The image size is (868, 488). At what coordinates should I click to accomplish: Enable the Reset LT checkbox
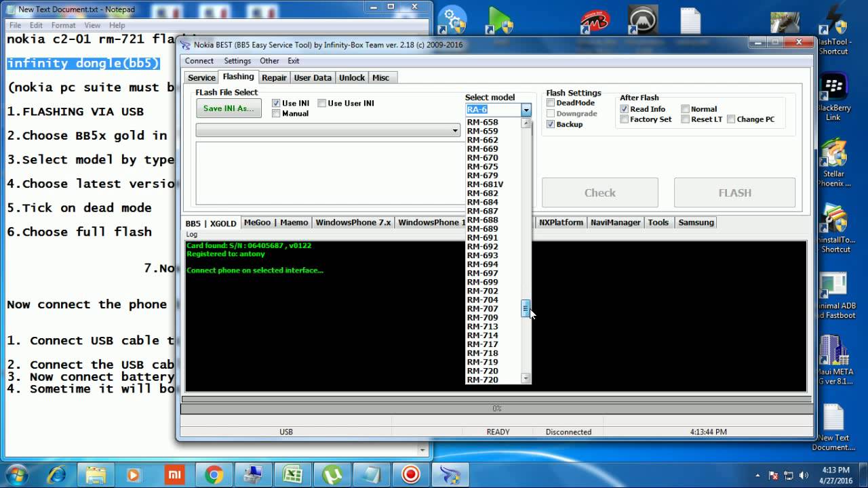point(685,119)
